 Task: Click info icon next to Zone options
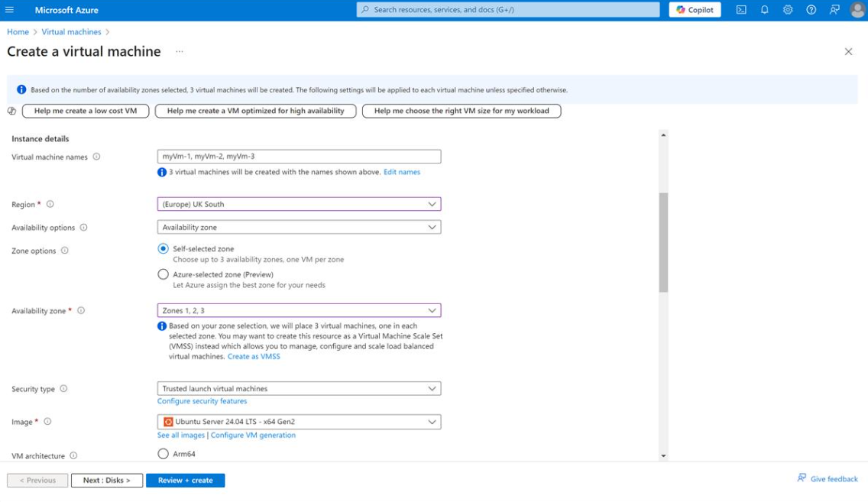click(65, 251)
